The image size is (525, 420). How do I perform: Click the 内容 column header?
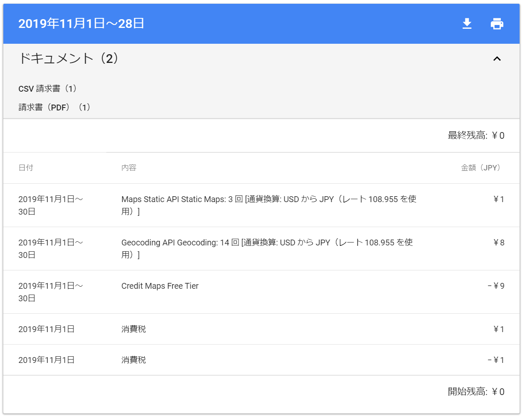point(129,168)
